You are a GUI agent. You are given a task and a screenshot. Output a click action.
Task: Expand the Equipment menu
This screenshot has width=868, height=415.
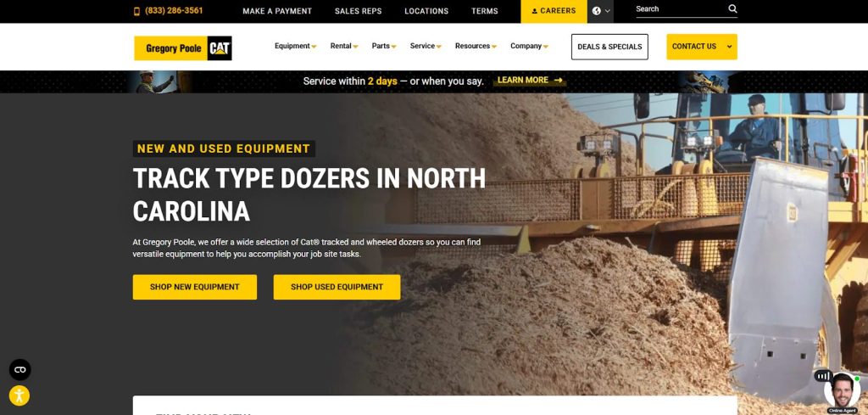pos(295,47)
